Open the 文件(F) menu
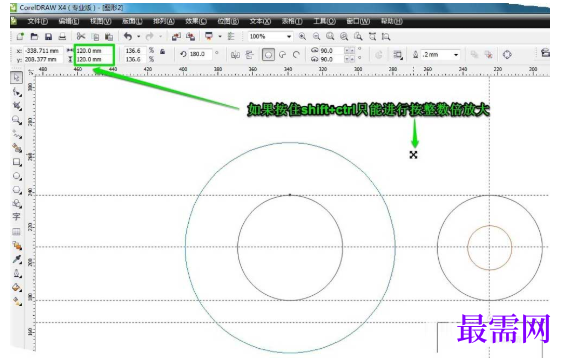This screenshot has height=360, width=569. pos(37,21)
